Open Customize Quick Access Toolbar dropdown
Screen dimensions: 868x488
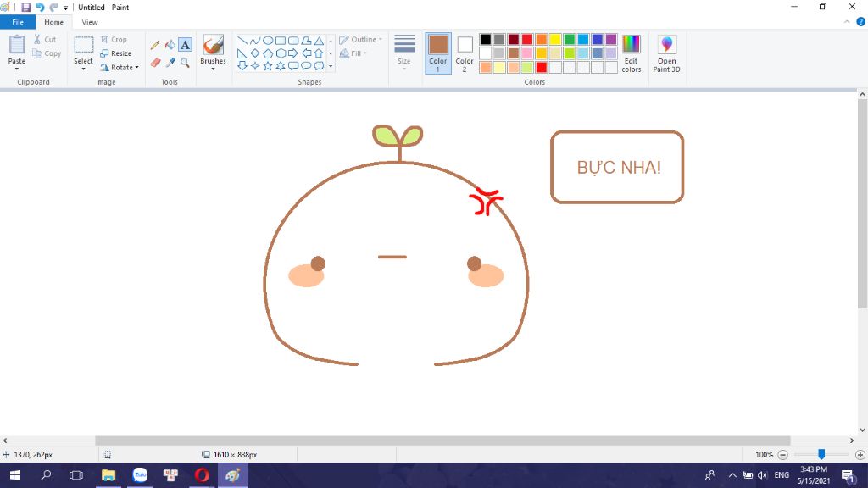65,8
